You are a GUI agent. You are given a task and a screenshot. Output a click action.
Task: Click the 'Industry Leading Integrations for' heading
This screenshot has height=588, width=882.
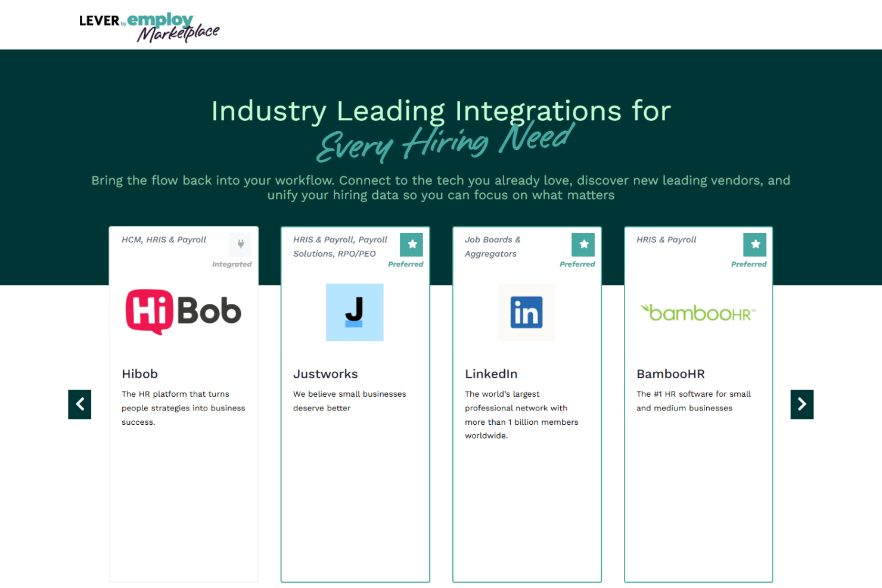click(x=441, y=111)
